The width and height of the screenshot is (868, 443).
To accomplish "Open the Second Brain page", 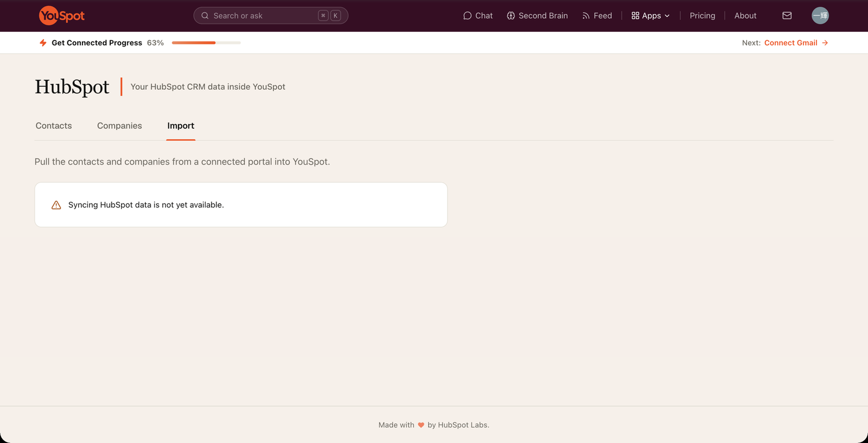I will pos(537,16).
